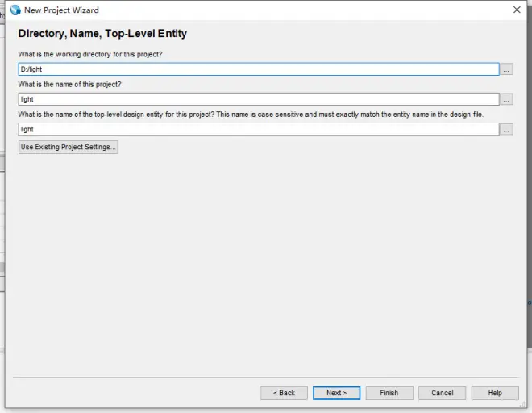This screenshot has width=532, height=413.
Task: Click the working directory input field
Action: (x=259, y=69)
